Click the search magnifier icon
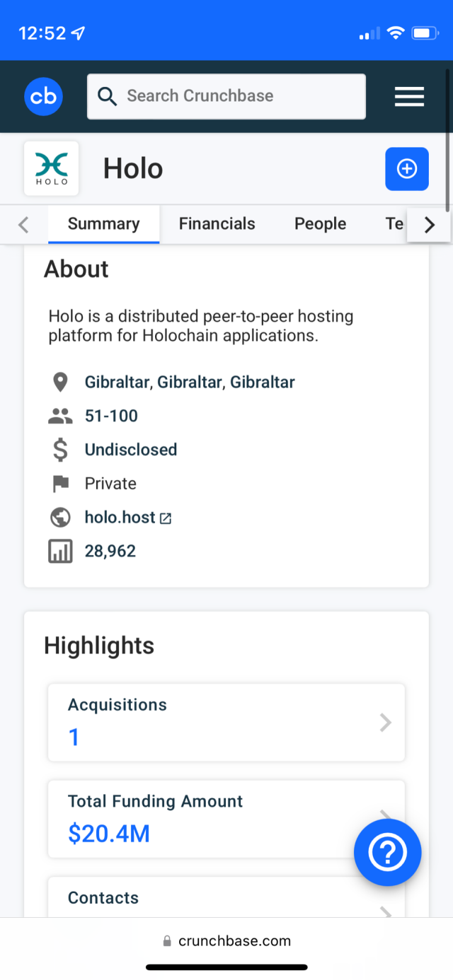Image resolution: width=453 pixels, height=980 pixels. click(x=107, y=96)
